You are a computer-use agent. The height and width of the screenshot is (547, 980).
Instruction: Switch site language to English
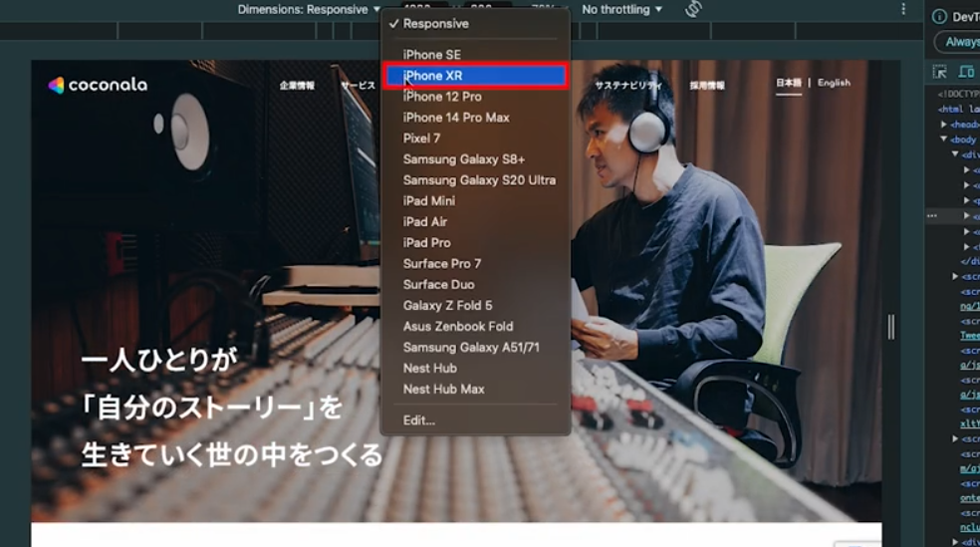click(x=834, y=83)
